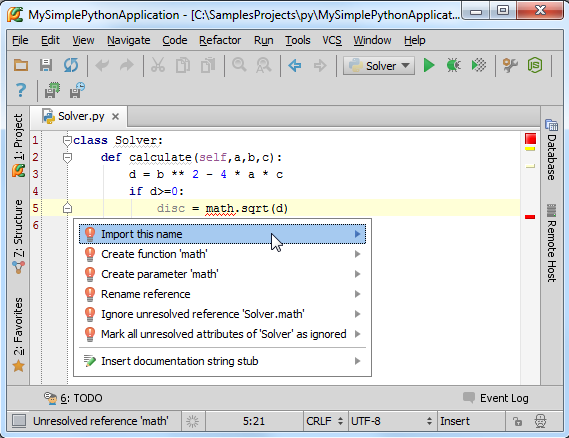Viewport: 569px width, 438px height.
Task: Open the Tools menu
Action: (298, 40)
